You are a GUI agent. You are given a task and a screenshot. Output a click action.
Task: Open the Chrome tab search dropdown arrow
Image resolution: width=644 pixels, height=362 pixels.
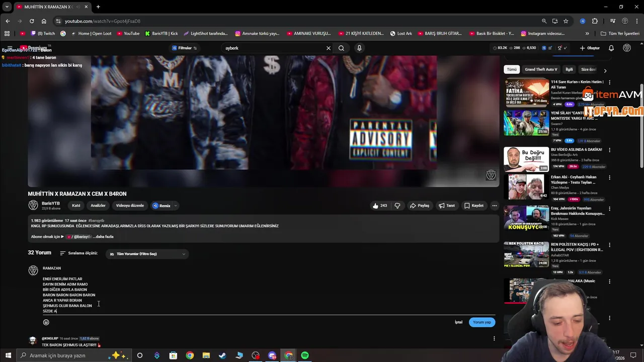[7, 7]
